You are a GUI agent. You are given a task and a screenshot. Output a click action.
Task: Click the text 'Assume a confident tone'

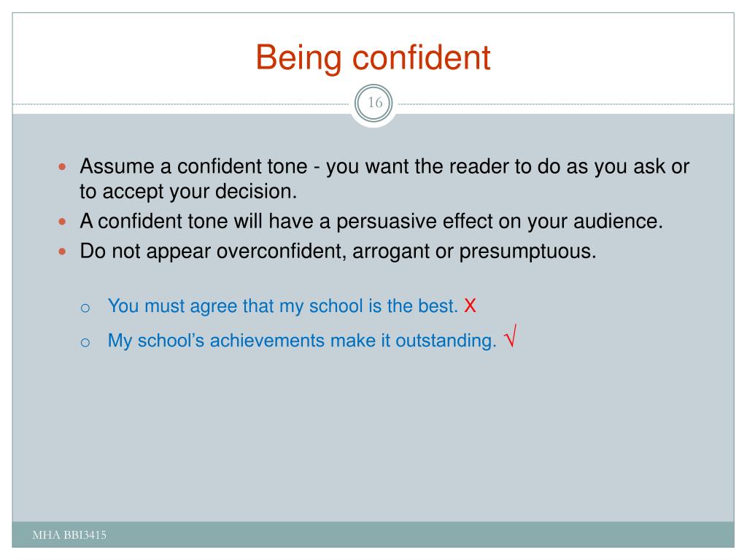(x=194, y=166)
